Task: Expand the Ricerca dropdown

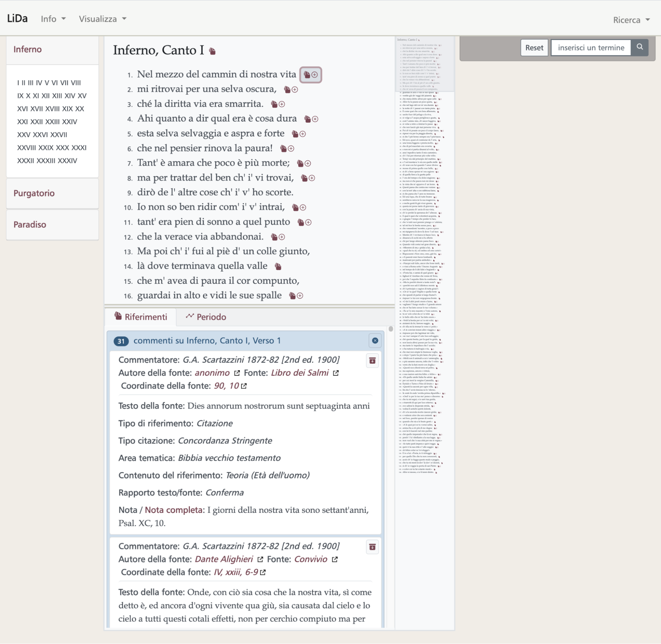Action: pyautogui.click(x=631, y=20)
